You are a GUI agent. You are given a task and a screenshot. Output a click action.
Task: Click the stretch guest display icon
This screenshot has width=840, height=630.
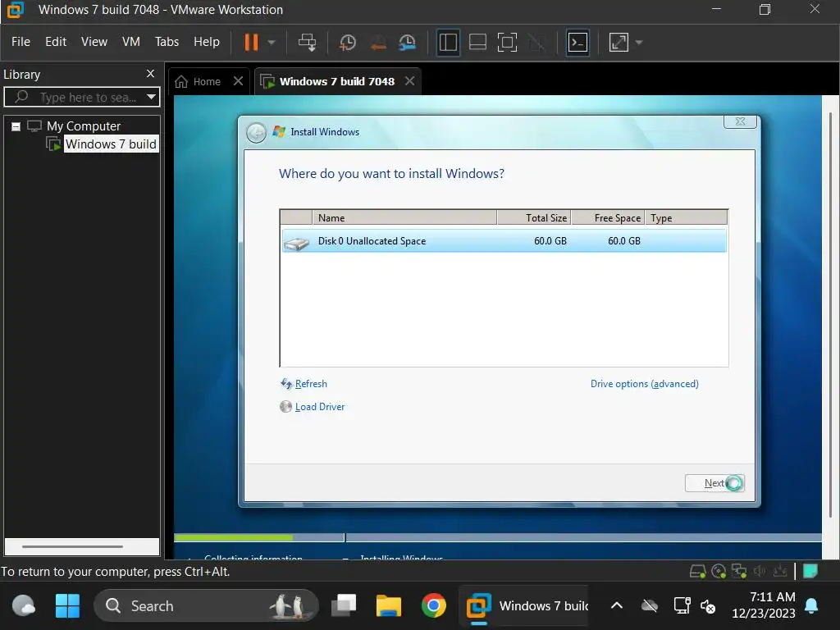coord(619,43)
